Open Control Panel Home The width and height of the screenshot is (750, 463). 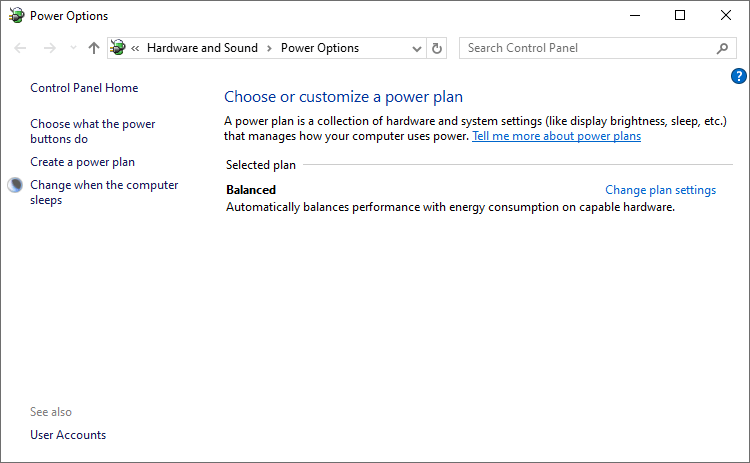click(84, 88)
